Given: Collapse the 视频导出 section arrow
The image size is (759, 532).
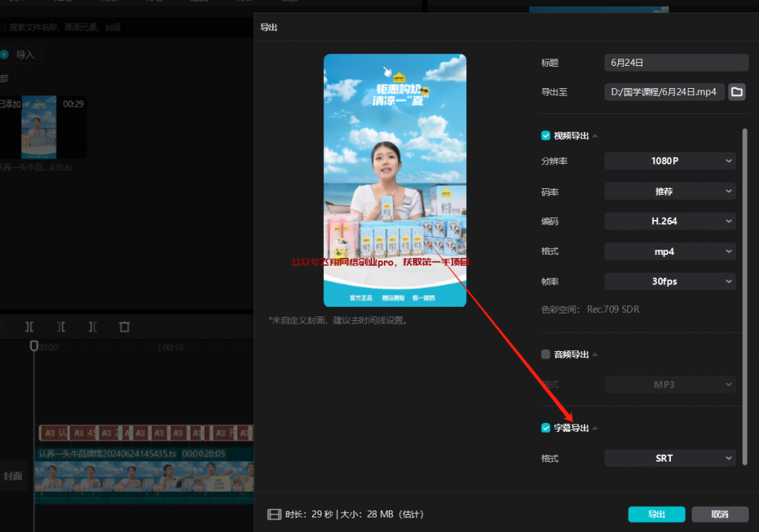Looking at the screenshot, I should tap(595, 136).
